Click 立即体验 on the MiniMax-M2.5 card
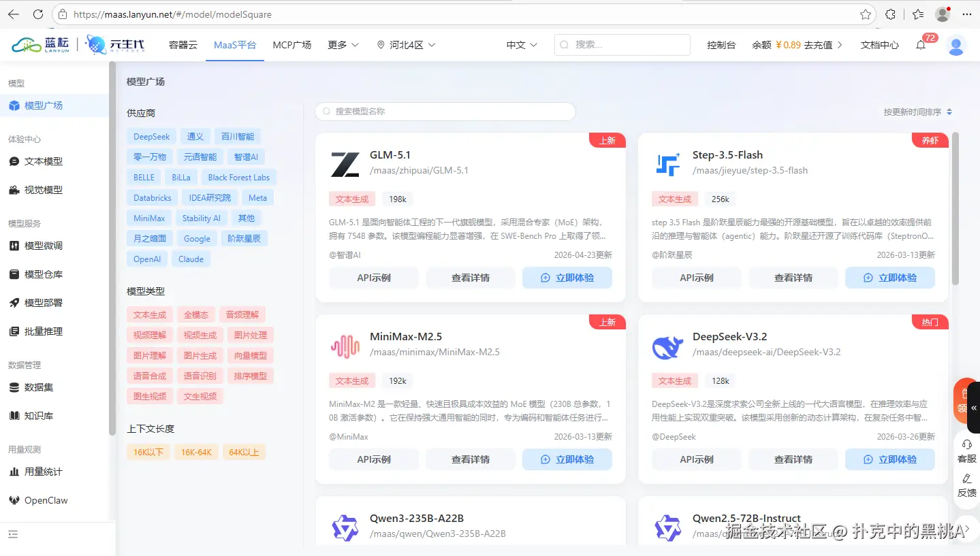Image resolution: width=980 pixels, height=556 pixels. (x=567, y=459)
